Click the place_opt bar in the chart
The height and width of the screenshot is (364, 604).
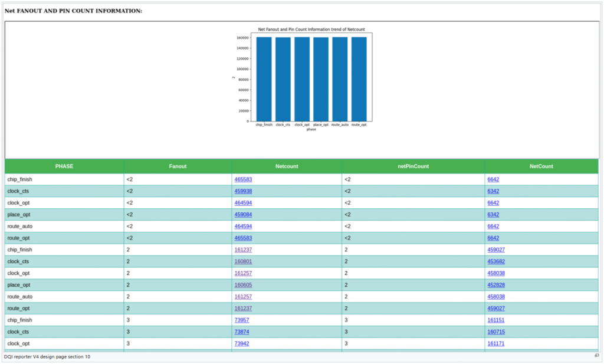pyautogui.click(x=321, y=79)
